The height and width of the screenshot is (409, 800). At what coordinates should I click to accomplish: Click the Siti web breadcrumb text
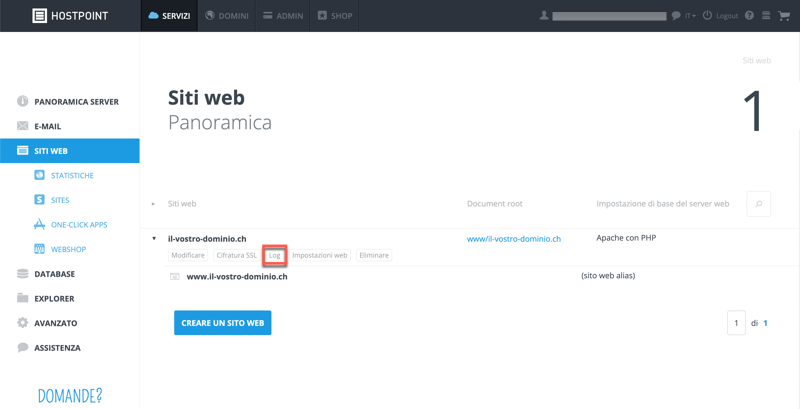(x=757, y=60)
